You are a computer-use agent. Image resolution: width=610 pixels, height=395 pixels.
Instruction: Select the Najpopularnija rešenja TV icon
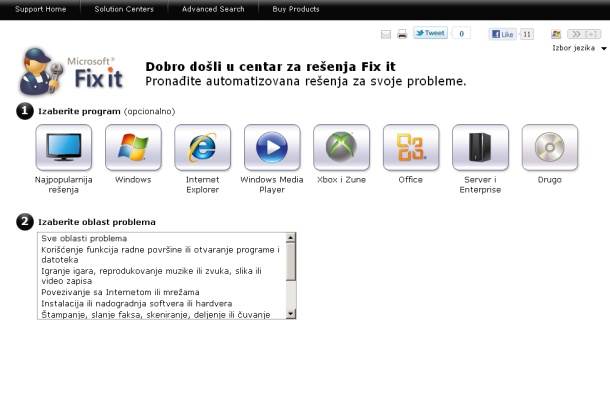pyautogui.click(x=63, y=147)
